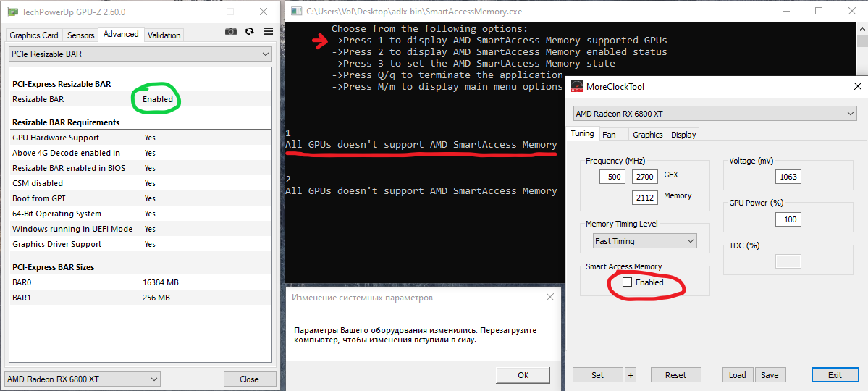Click PCI-Express BAR Sizes heading
Image resolution: width=868 pixels, height=391 pixels.
pos(53,267)
